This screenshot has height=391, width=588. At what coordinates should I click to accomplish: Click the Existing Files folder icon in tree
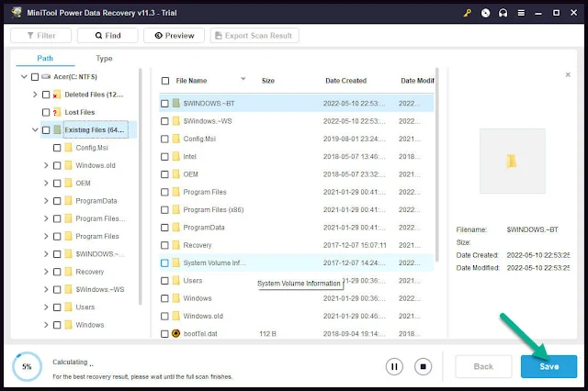coord(57,129)
